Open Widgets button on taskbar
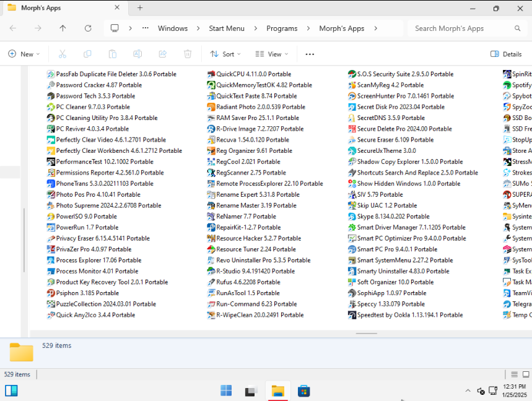The height and width of the screenshot is (401, 532). pyautogui.click(x=11, y=391)
